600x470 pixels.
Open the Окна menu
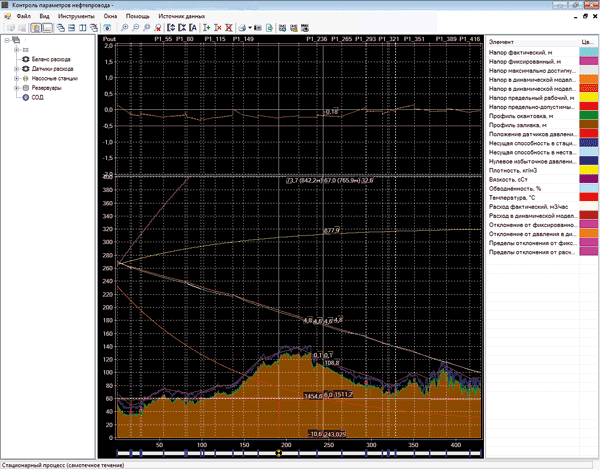pos(110,16)
